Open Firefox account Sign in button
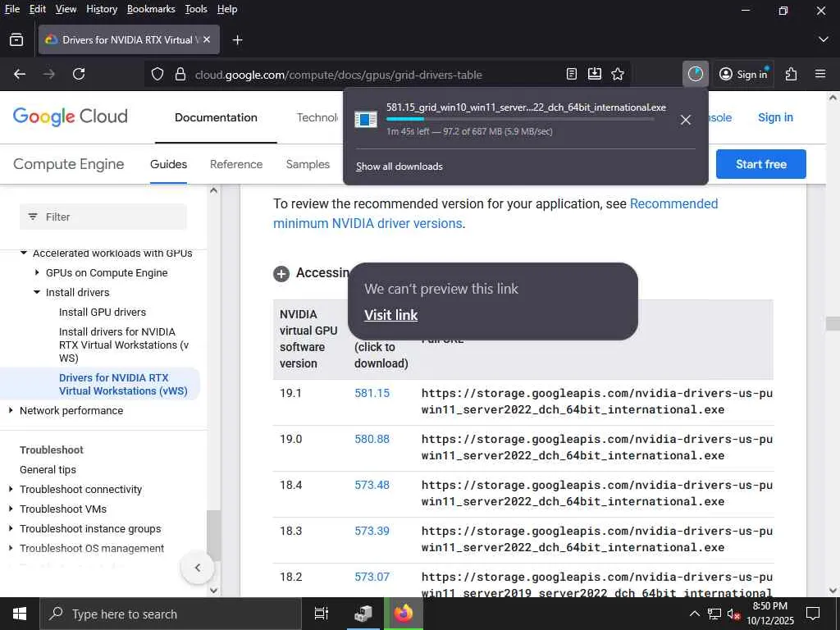Image resolution: width=840 pixels, height=630 pixels. coord(743,74)
